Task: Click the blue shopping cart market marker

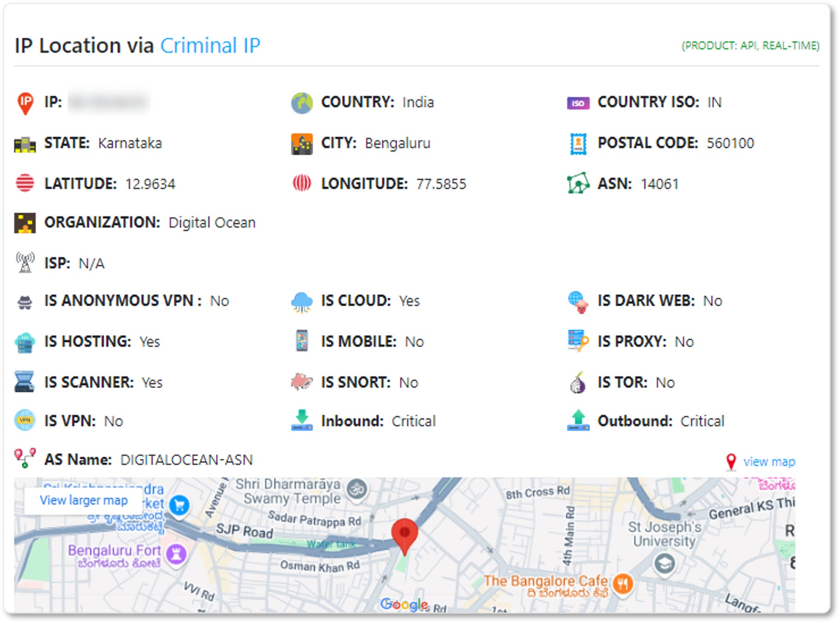Action: (180, 506)
